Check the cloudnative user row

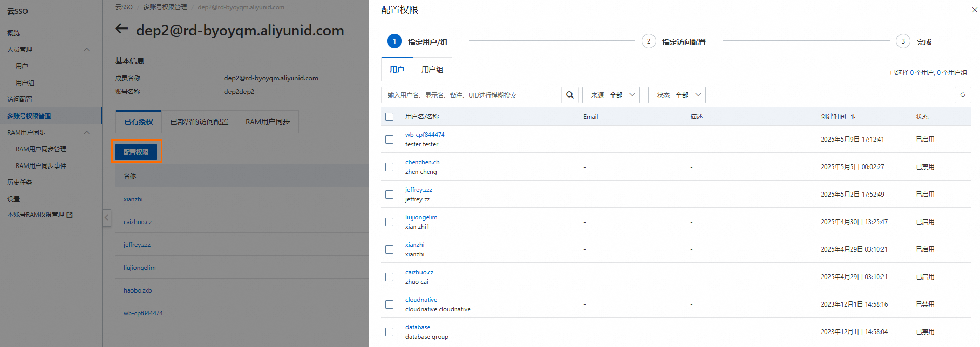[x=389, y=304]
